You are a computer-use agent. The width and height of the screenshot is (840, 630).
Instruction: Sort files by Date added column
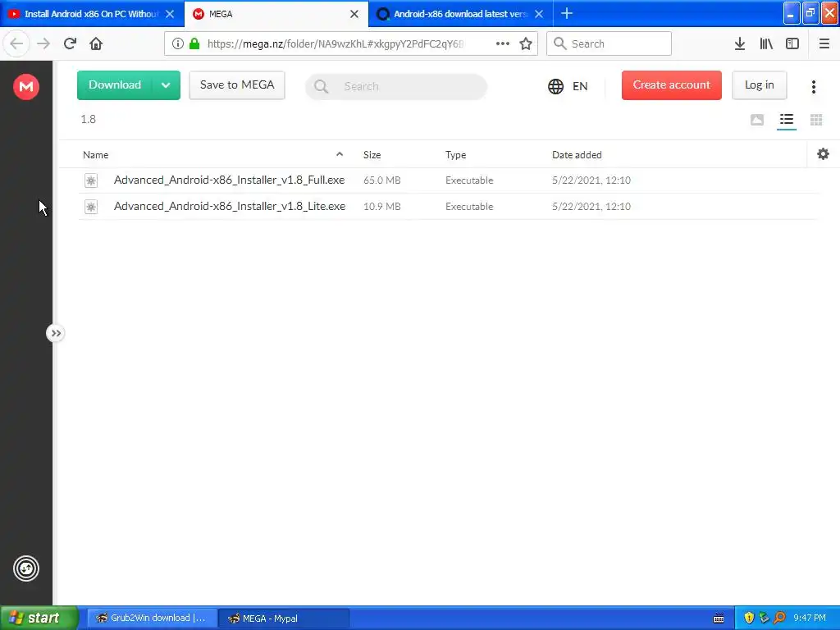coord(577,155)
